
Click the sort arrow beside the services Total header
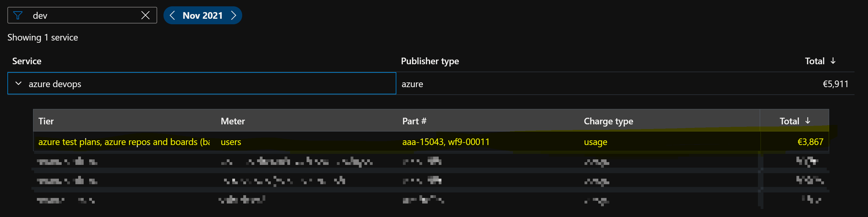(x=833, y=61)
